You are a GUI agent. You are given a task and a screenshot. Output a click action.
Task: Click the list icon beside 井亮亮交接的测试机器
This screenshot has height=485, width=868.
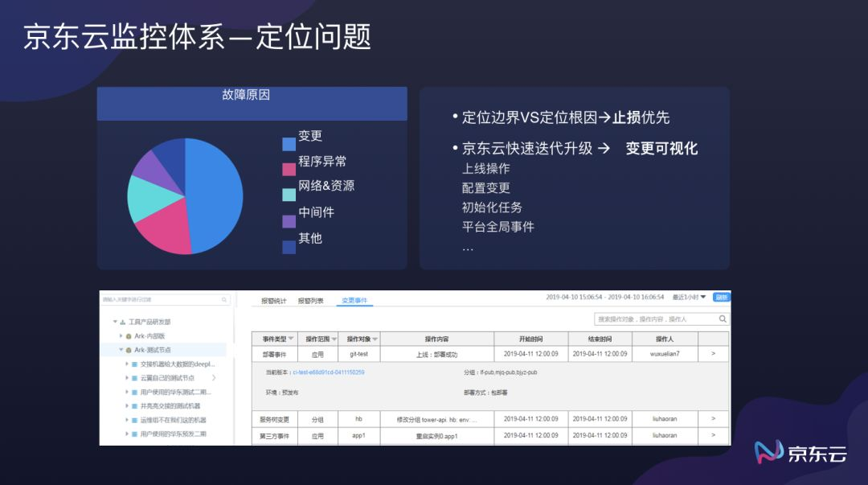[x=134, y=406]
